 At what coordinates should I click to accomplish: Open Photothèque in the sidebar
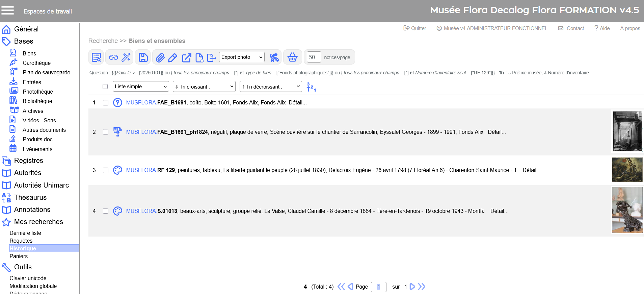pyautogui.click(x=37, y=92)
